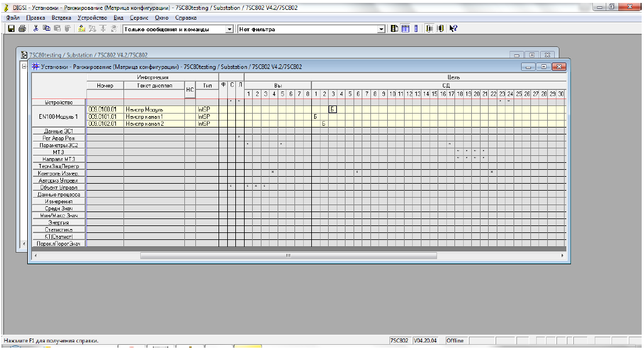Click the Cut (scissors) toolbar icon
Image resolution: width=644 pixels, height=350 pixels.
[x=36, y=28]
